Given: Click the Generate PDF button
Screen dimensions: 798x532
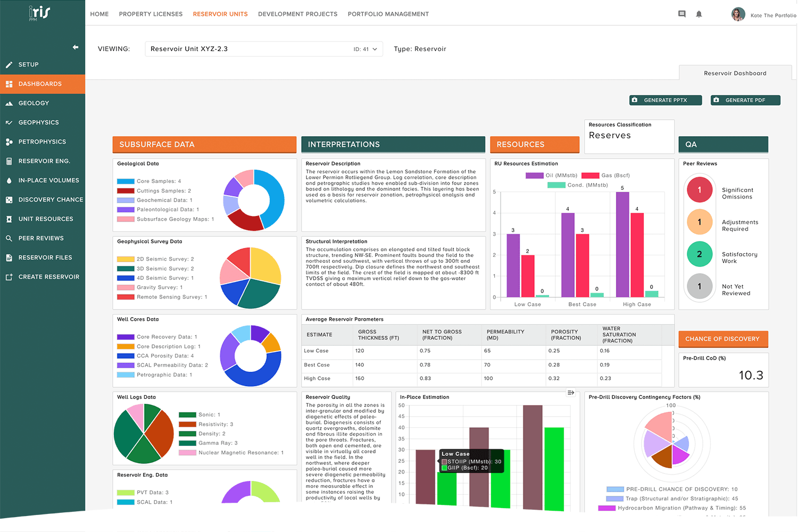Looking at the screenshot, I should [x=745, y=100].
